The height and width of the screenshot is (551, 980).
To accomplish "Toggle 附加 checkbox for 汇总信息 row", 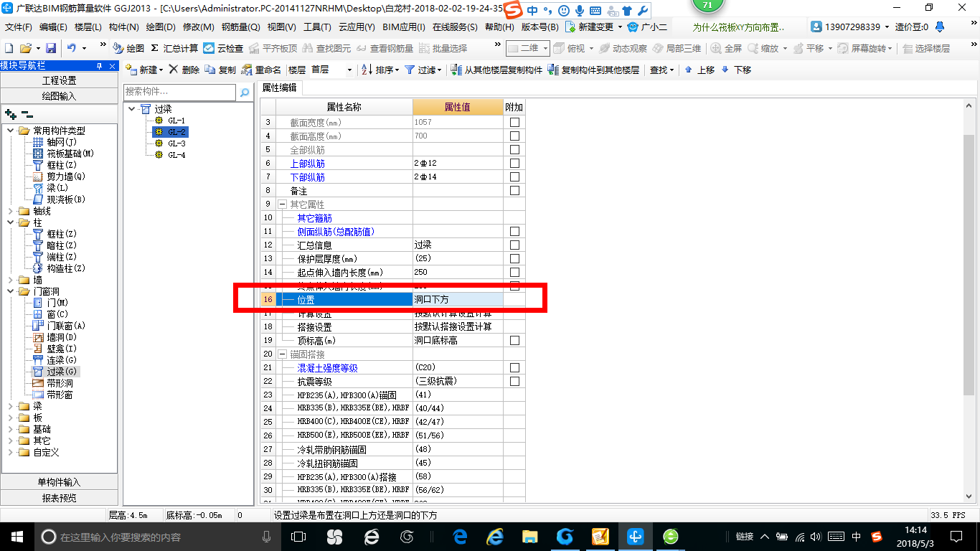I will (x=514, y=245).
